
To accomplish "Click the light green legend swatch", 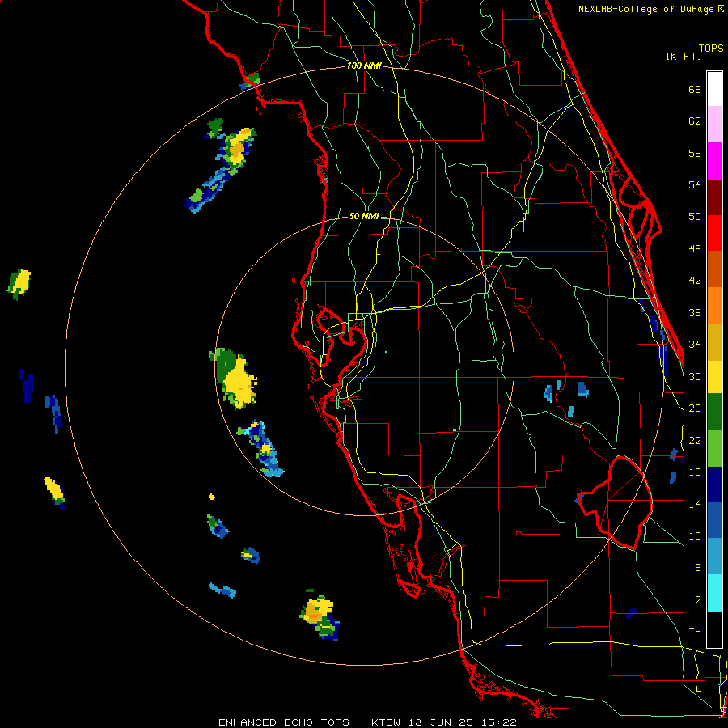I will [x=714, y=448].
